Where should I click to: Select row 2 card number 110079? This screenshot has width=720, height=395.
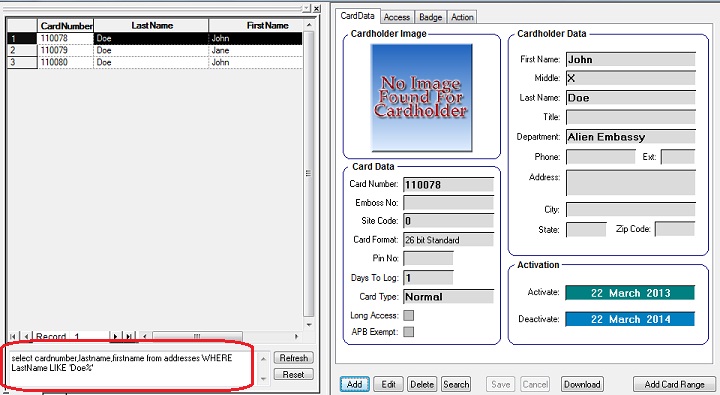click(66, 50)
